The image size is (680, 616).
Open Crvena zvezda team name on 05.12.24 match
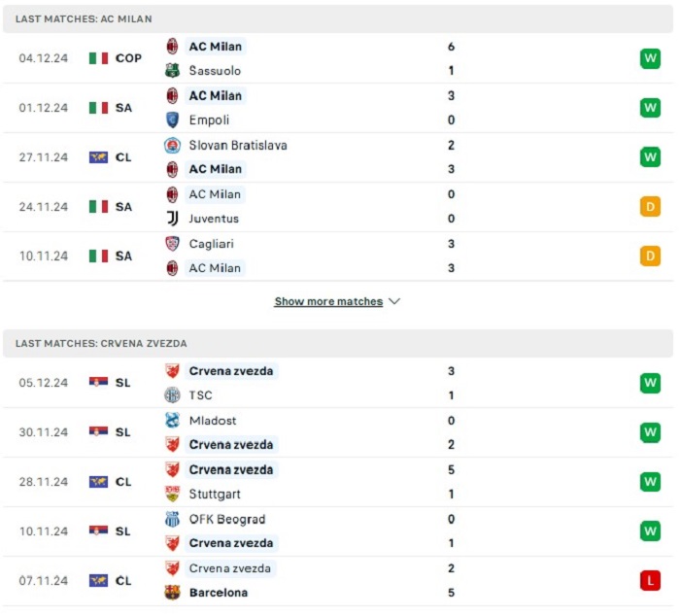tap(231, 371)
